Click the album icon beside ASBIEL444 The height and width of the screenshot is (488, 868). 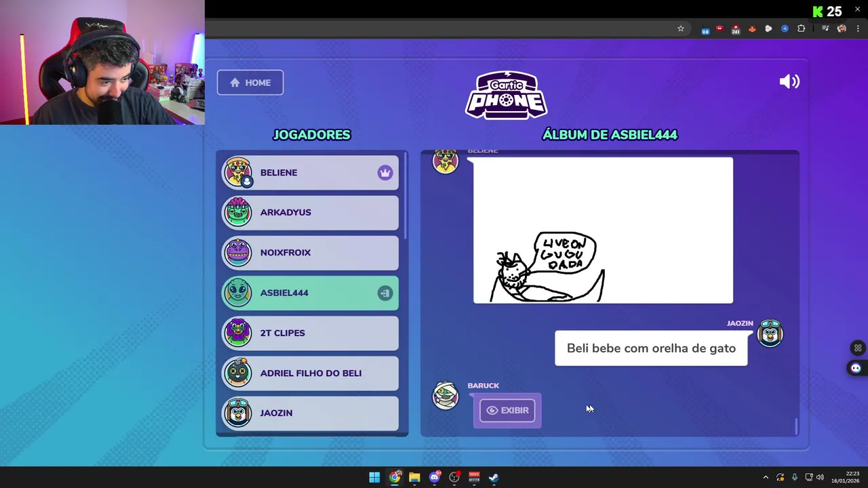[x=385, y=293]
